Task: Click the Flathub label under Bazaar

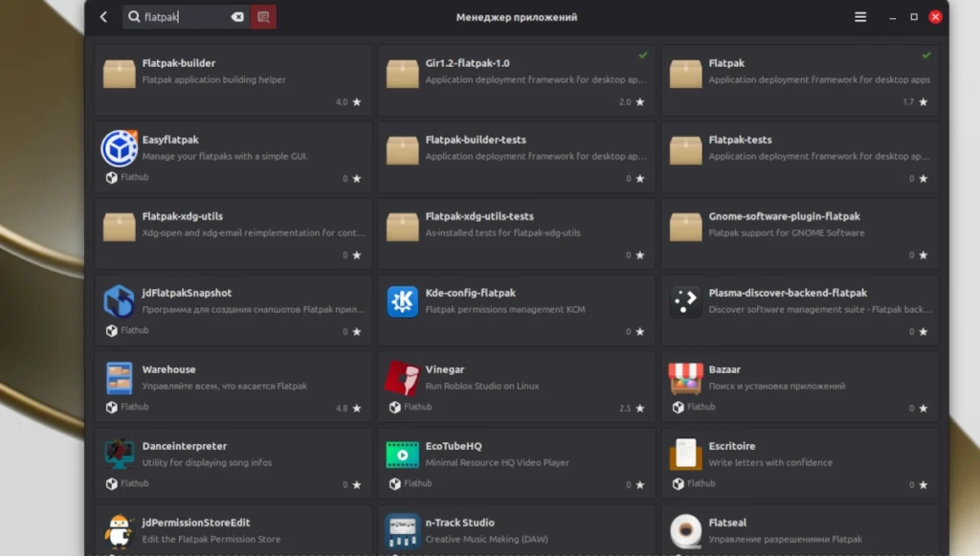Action: coord(702,407)
